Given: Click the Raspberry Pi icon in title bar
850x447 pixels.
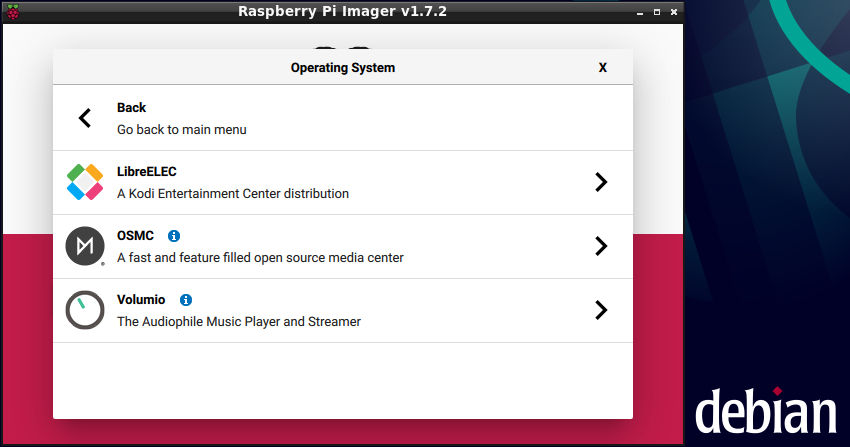Looking at the screenshot, I should click(x=12, y=12).
